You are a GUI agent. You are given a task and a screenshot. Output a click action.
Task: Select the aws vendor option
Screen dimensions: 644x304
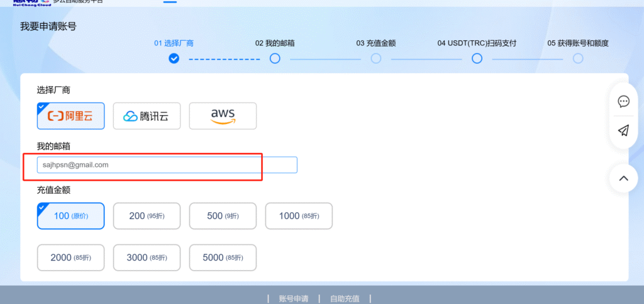[x=223, y=116]
